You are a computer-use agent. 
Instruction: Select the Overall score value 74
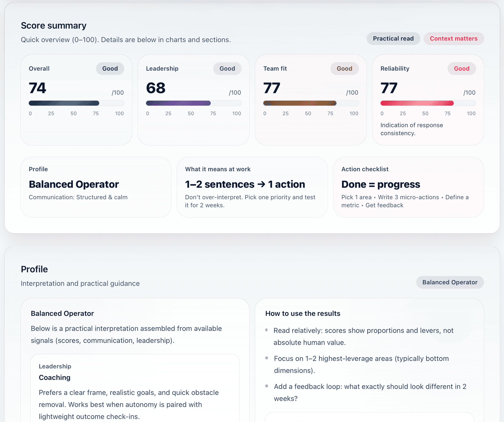(x=38, y=88)
